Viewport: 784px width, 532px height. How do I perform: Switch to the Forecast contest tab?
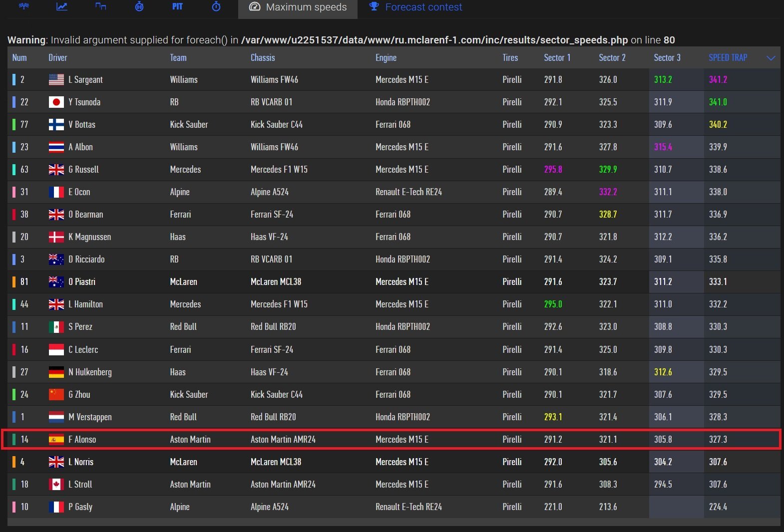(415, 7)
